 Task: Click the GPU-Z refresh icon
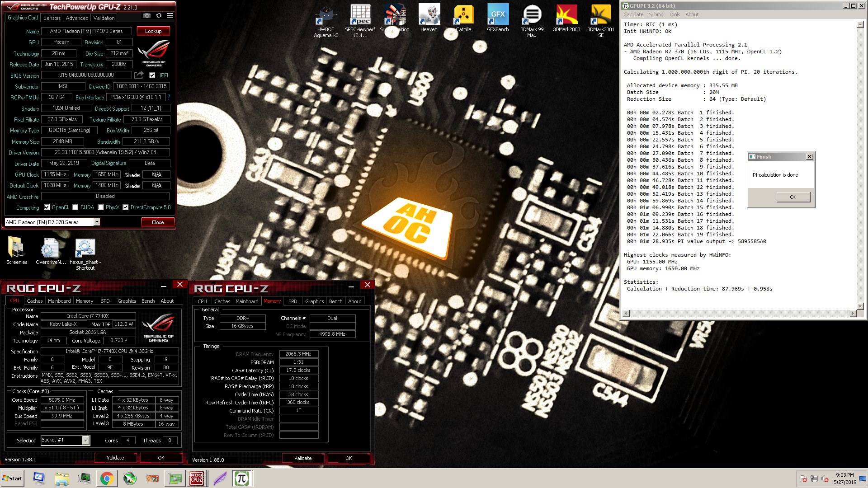click(x=159, y=15)
